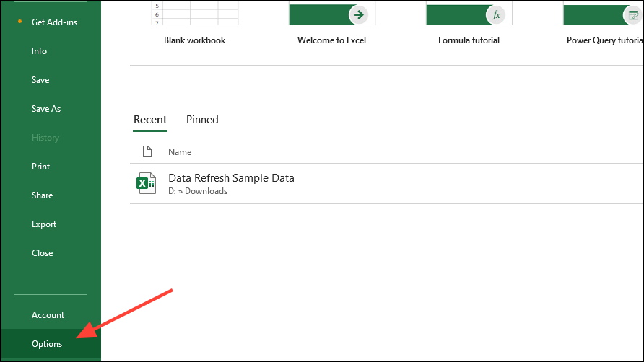Sort file list by Name column header
Screen dimensions: 644x362
pyautogui.click(x=180, y=152)
